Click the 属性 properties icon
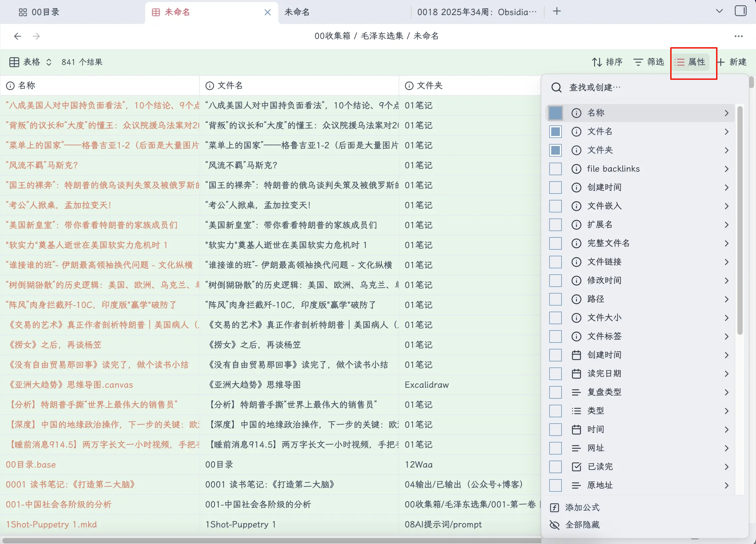 [x=679, y=62]
